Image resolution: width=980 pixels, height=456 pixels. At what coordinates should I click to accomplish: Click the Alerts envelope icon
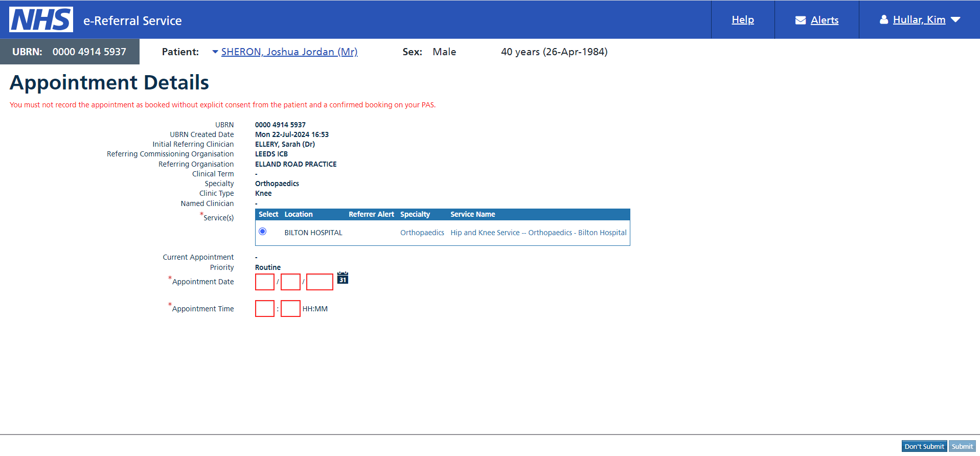click(801, 20)
